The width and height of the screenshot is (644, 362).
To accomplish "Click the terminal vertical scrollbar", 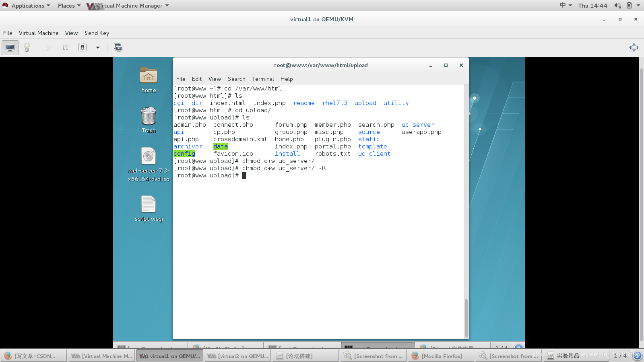I will (x=466, y=318).
